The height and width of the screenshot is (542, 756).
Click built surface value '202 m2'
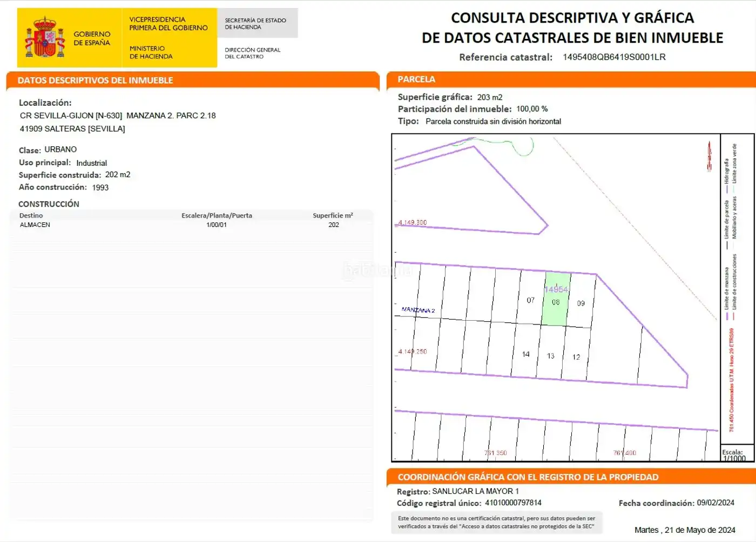point(118,175)
